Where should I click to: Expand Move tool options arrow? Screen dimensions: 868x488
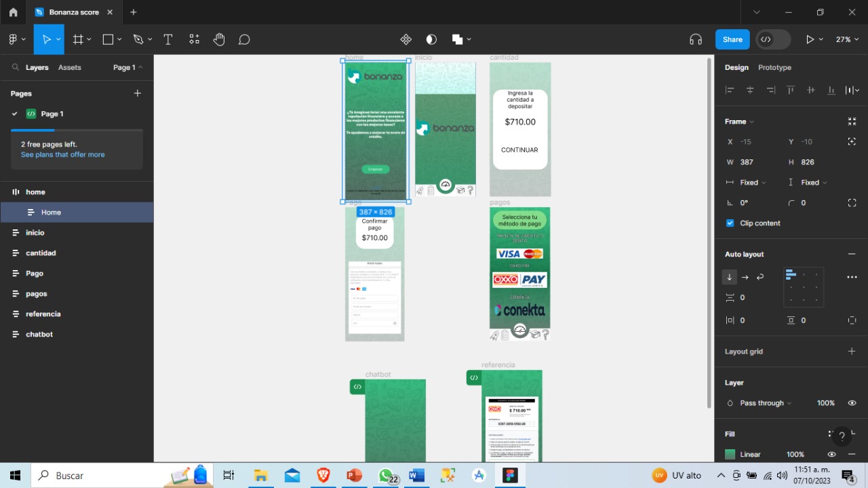click(x=58, y=39)
